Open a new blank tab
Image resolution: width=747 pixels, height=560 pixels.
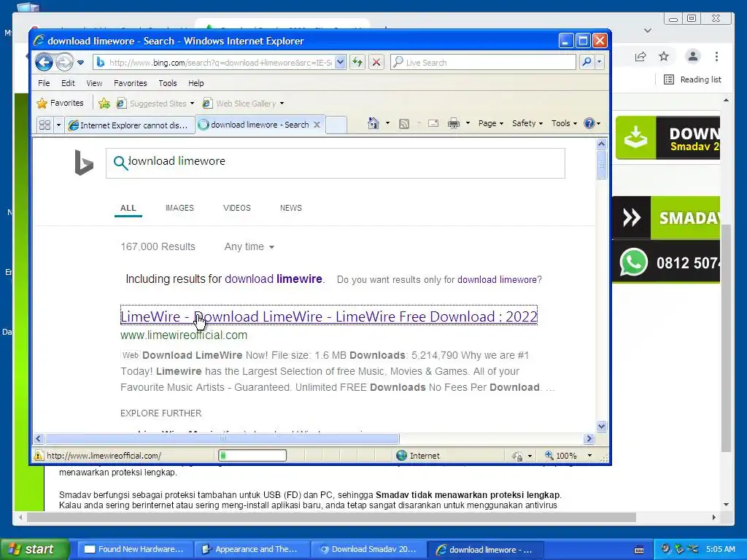coord(336,125)
